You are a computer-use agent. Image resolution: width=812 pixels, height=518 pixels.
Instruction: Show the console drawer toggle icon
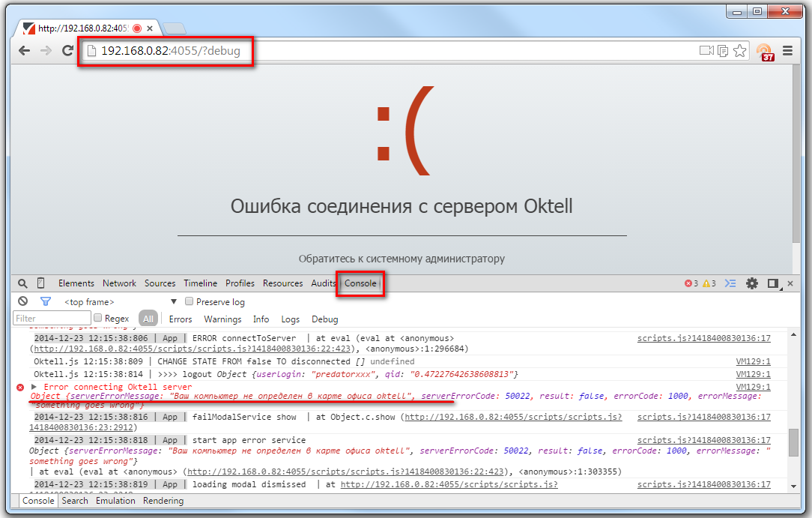(x=730, y=283)
